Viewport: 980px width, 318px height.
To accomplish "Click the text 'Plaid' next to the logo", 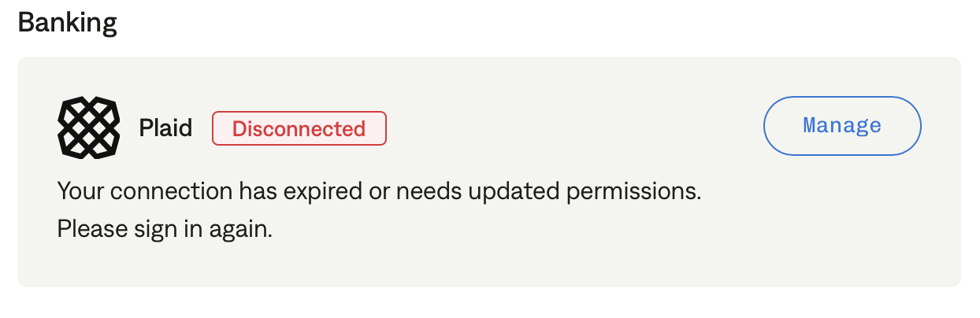I will click(165, 128).
